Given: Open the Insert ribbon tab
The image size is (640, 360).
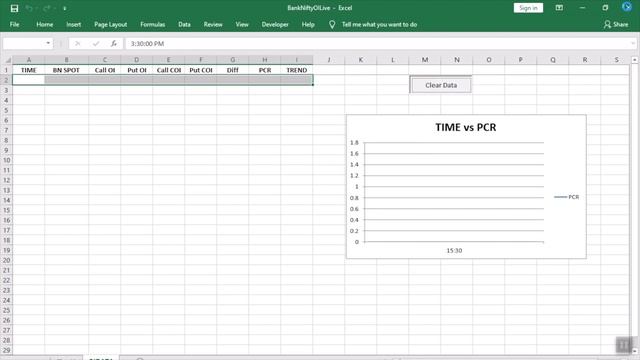Looking at the screenshot, I should point(73,24).
